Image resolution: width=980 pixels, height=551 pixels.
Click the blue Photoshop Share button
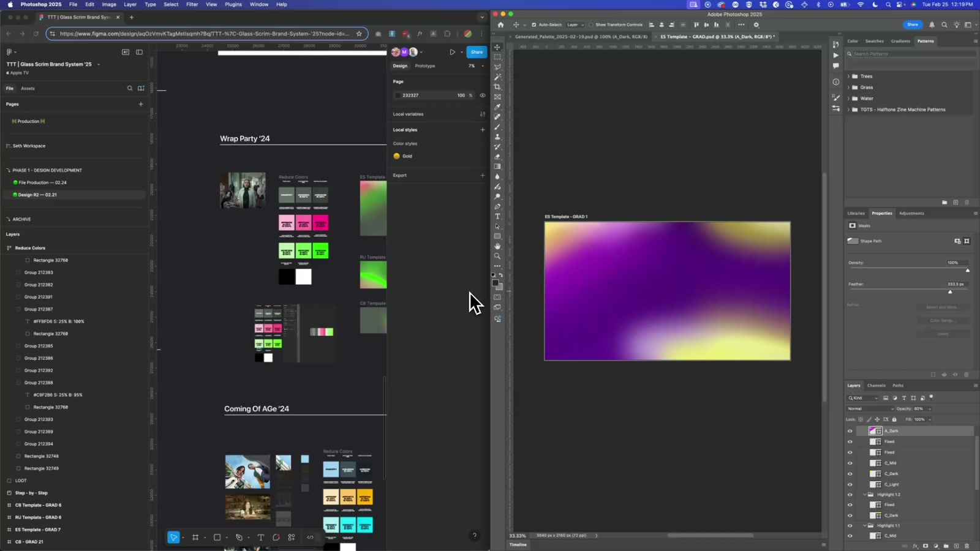913,24
